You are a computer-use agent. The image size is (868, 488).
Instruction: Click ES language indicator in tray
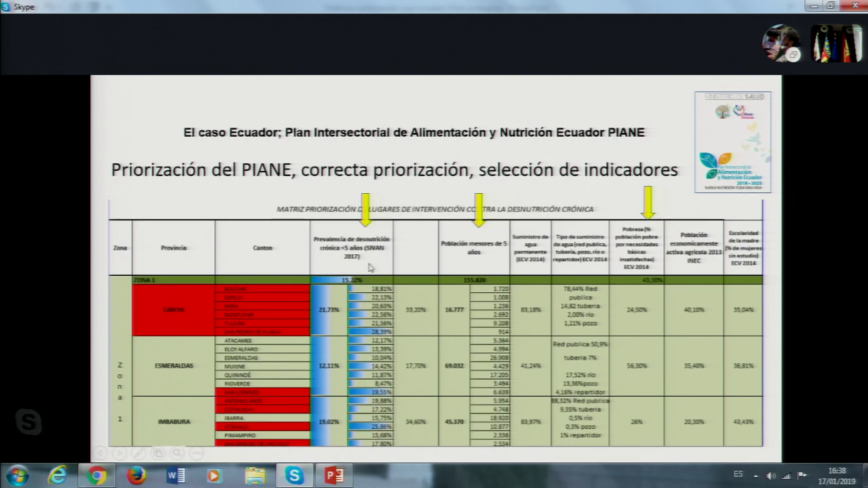click(x=738, y=473)
